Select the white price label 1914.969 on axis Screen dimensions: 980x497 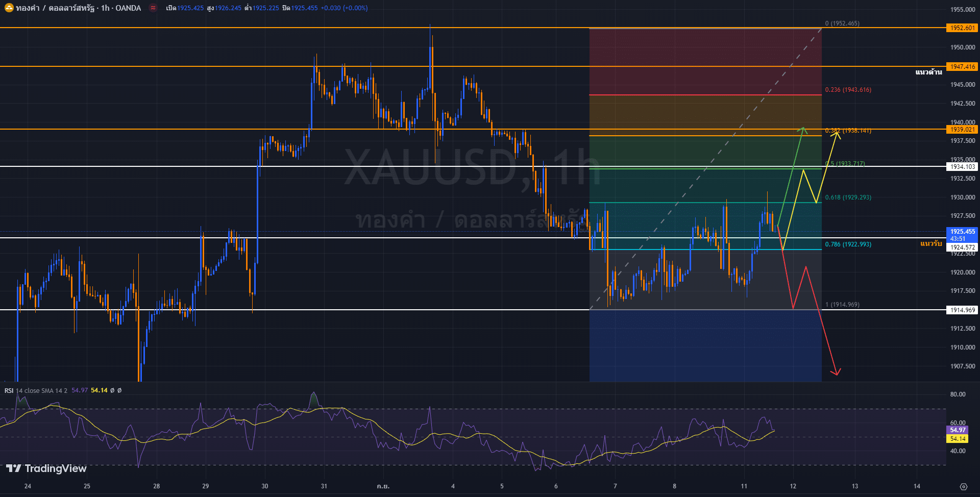point(962,310)
